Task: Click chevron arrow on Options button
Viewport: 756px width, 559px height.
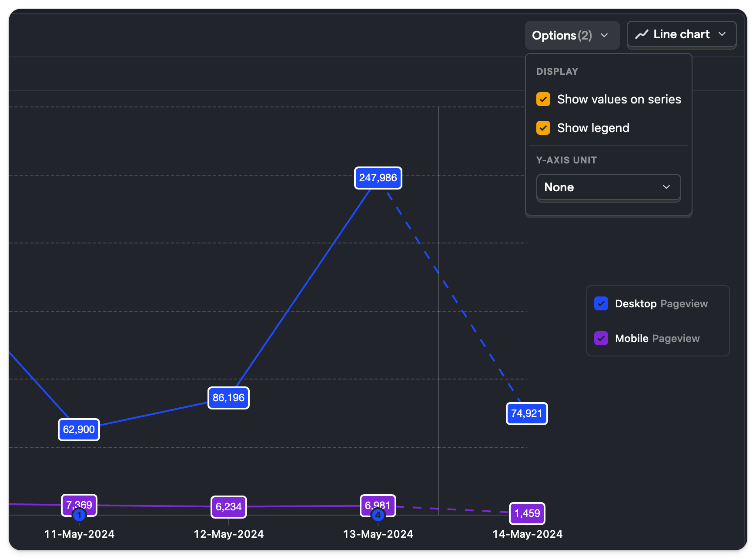Action: tap(604, 35)
